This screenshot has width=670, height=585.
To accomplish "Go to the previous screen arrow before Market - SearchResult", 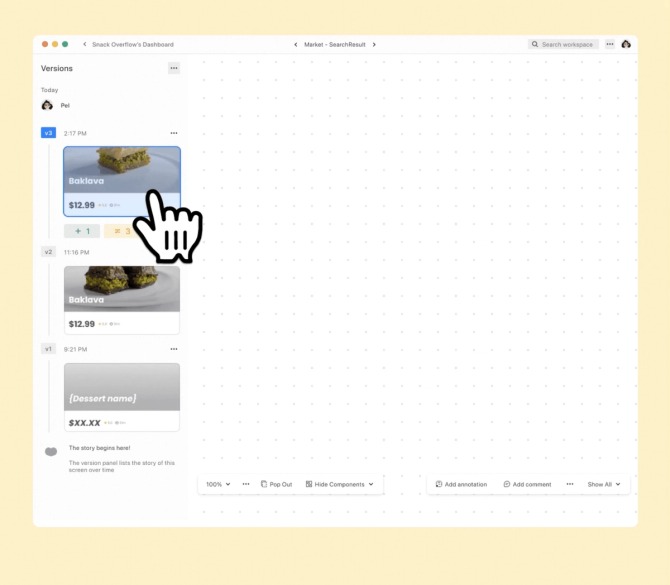I will click(x=295, y=44).
